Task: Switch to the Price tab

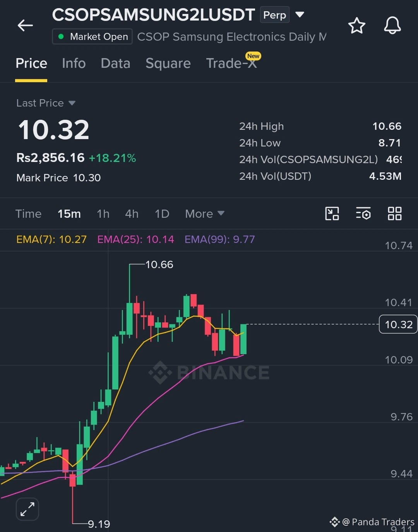Action: click(x=31, y=63)
